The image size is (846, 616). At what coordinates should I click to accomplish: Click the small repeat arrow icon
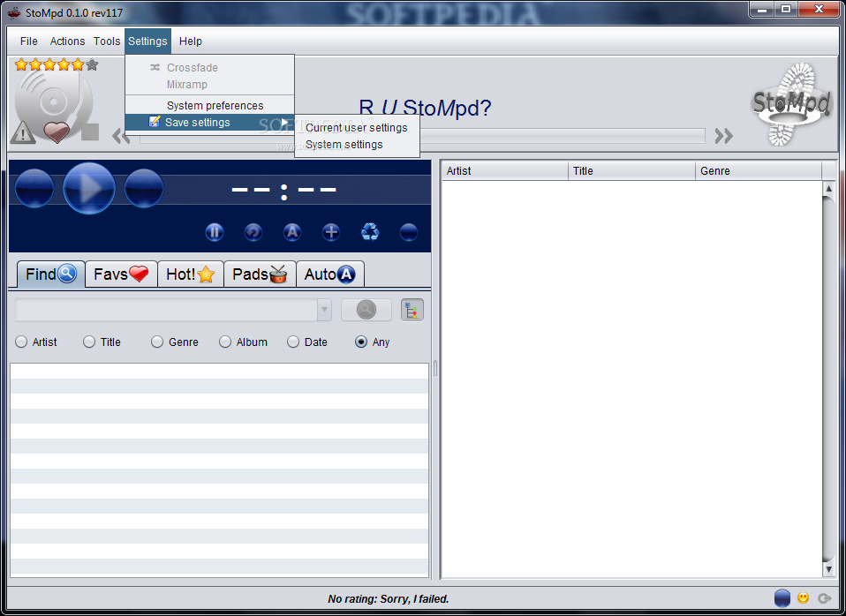(x=253, y=232)
